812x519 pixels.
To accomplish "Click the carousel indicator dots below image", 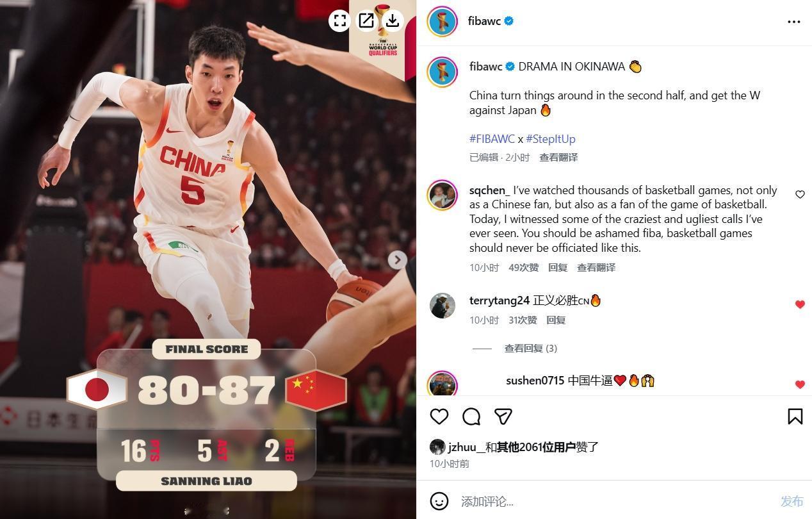I will click(x=206, y=511).
